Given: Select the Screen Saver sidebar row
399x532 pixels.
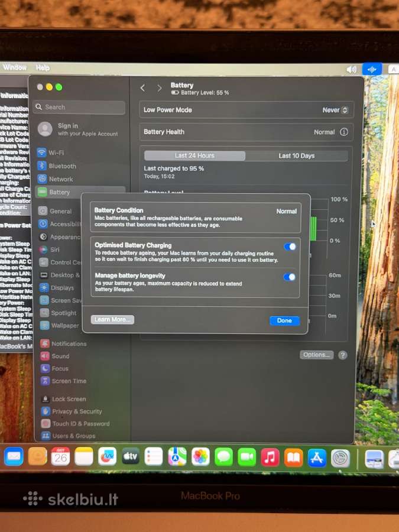Looking at the screenshot, I should [60, 300].
